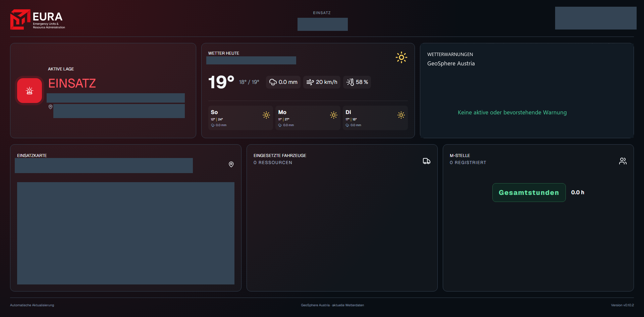Screen dimensions: 644x317
Task: Click the rain icon in Di forecast
Action: 347,125
